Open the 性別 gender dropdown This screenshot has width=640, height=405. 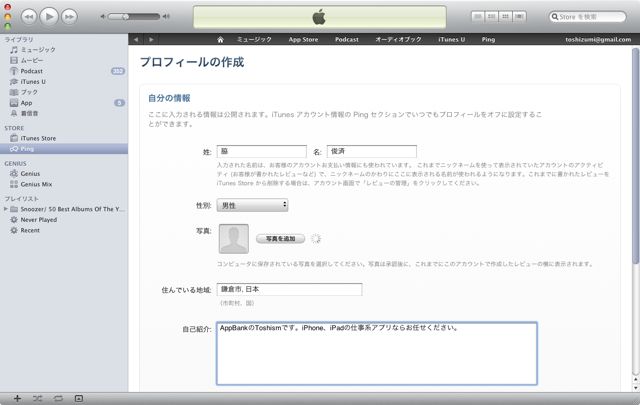click(x=252, y=205)
